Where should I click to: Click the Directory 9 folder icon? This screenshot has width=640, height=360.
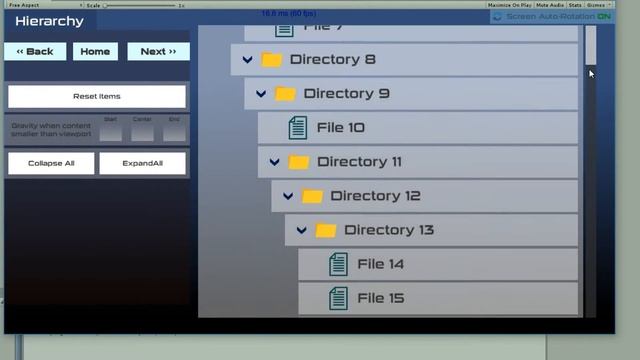pyautogui.click(x=285, y=94)
